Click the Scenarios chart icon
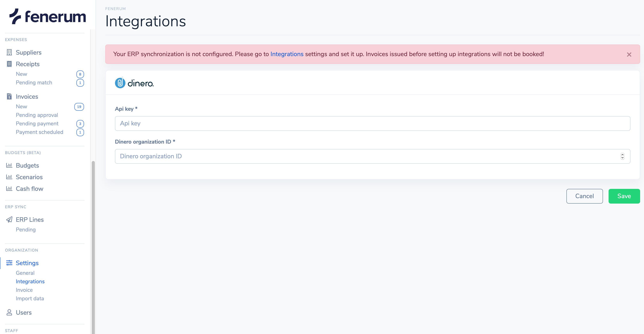The image size is (644, 334). (x=9, y=177)
